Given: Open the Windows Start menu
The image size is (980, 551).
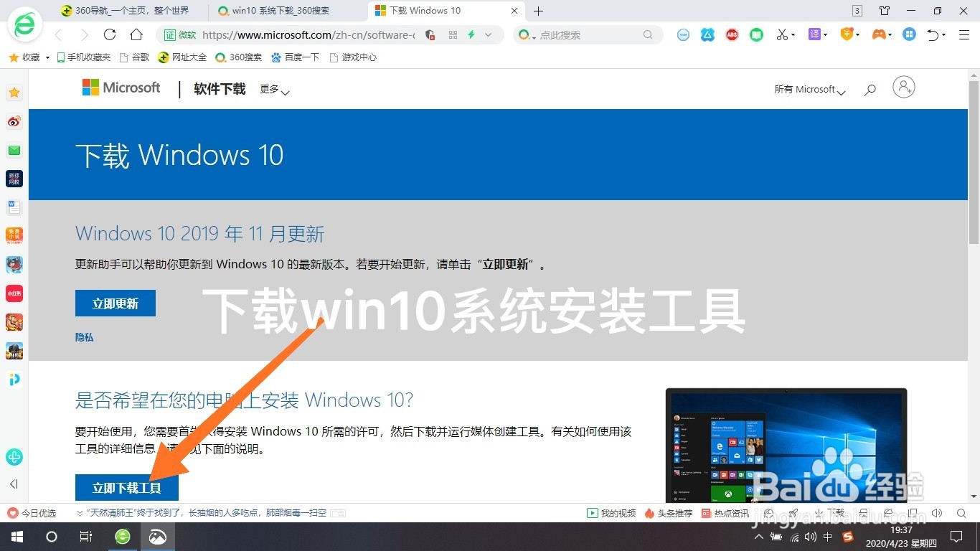Looking at the screenshot, I should 17,537.
